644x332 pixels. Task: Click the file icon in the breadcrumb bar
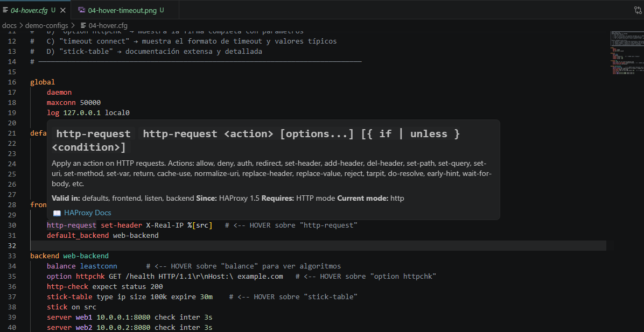[x=85, y=25]
